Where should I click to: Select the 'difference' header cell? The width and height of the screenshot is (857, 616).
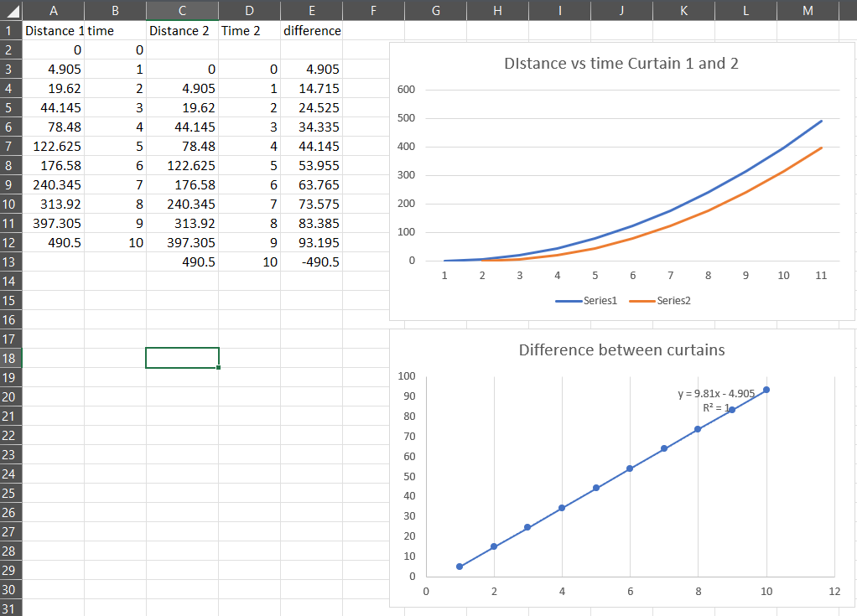click(311, 30)
